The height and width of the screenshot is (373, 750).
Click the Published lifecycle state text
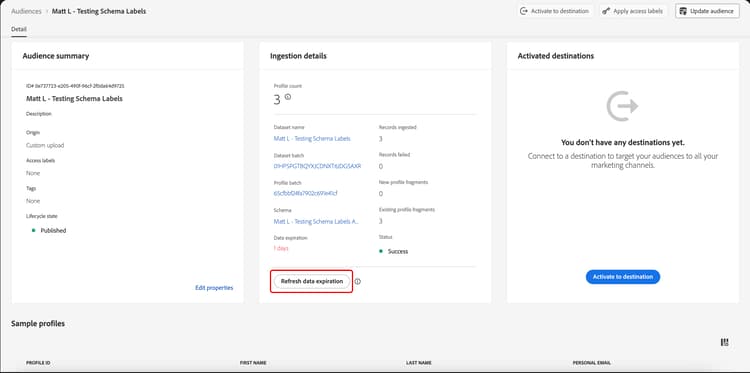tap(53, 230)
